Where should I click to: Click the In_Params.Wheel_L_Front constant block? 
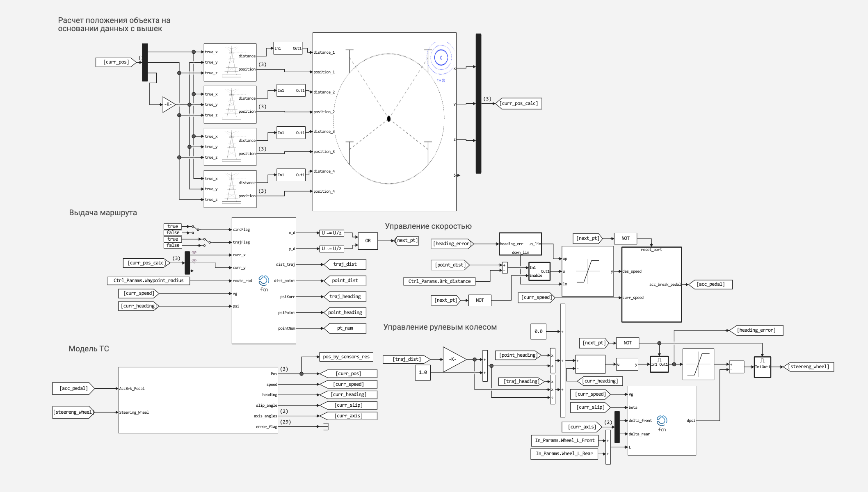(x=564, y=441)
